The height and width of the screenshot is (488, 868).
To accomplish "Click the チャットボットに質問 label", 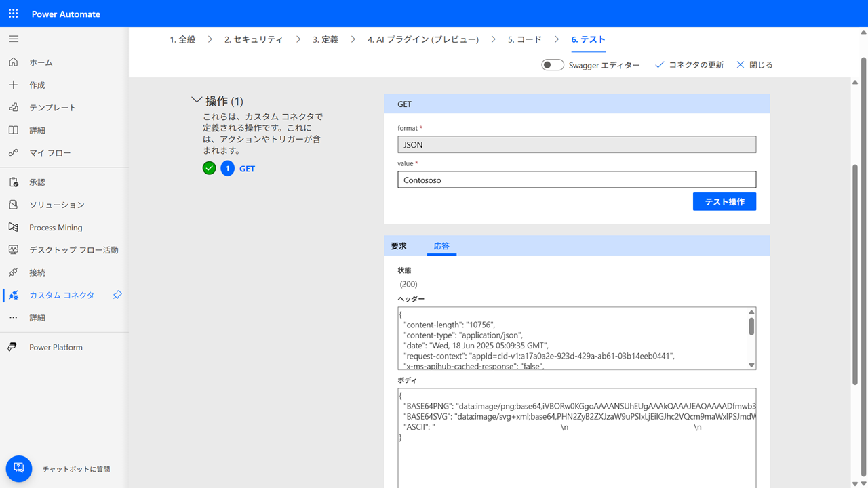I will click(76, 469).
